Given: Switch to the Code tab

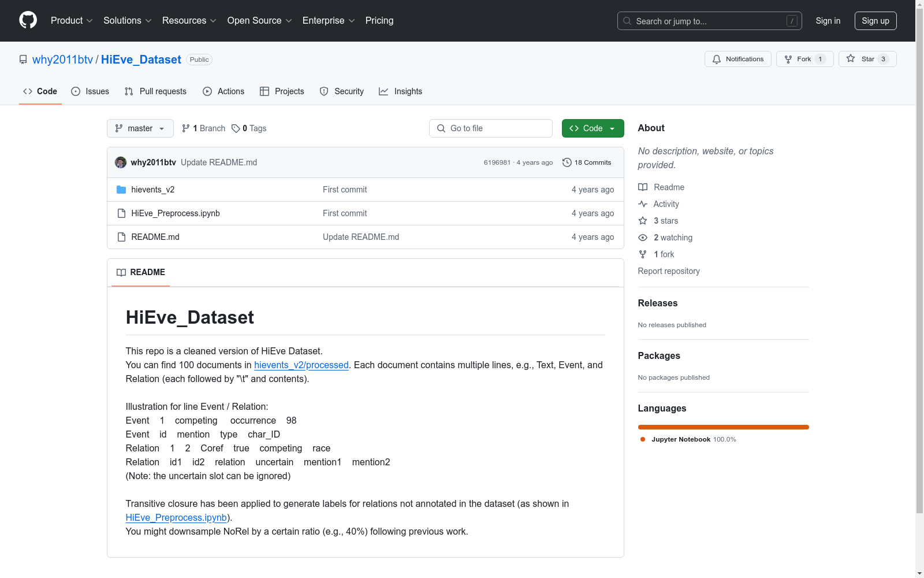Looking at the screenshot, I should tap(40, 91).
